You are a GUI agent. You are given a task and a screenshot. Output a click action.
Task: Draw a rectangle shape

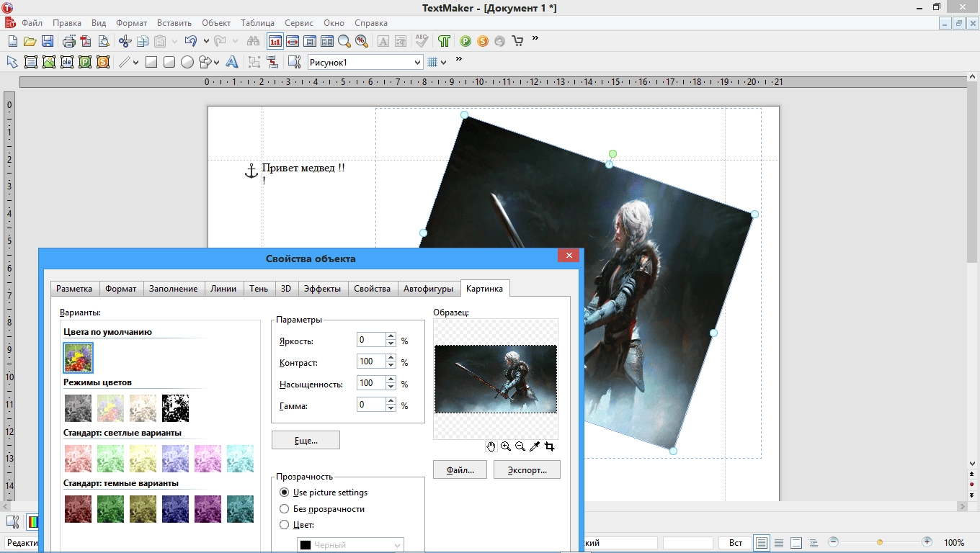151,62
